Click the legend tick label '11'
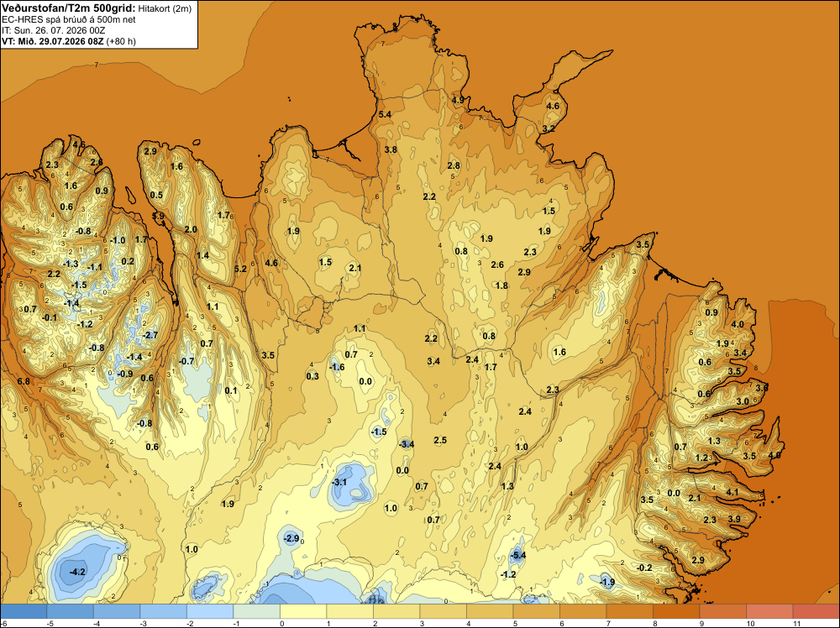This screenshot has height=628, width=840. coord(796,623)
